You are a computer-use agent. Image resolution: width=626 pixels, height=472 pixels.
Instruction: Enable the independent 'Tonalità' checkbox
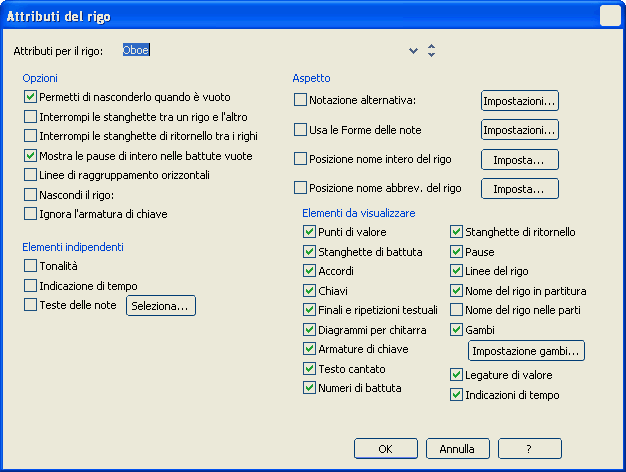click(30, 265)
